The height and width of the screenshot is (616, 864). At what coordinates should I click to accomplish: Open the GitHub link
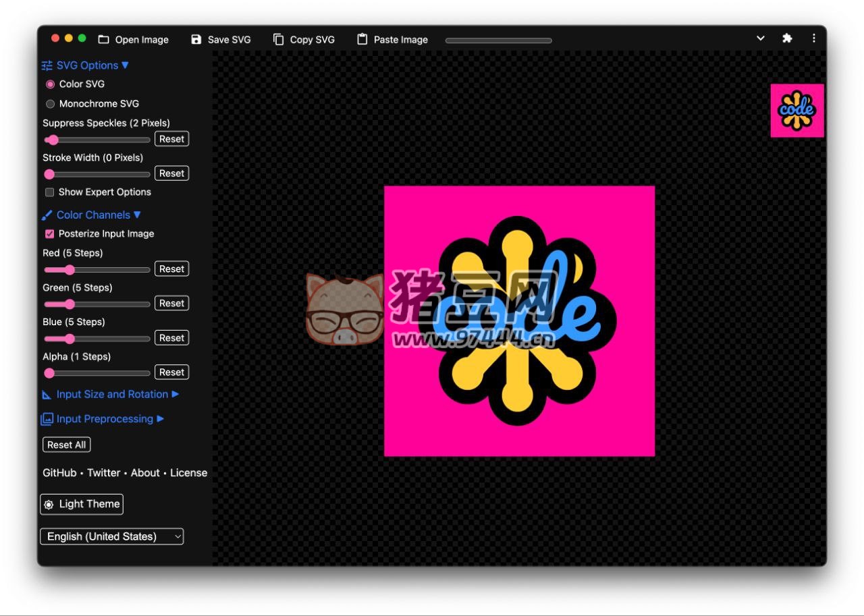point(59,473)
